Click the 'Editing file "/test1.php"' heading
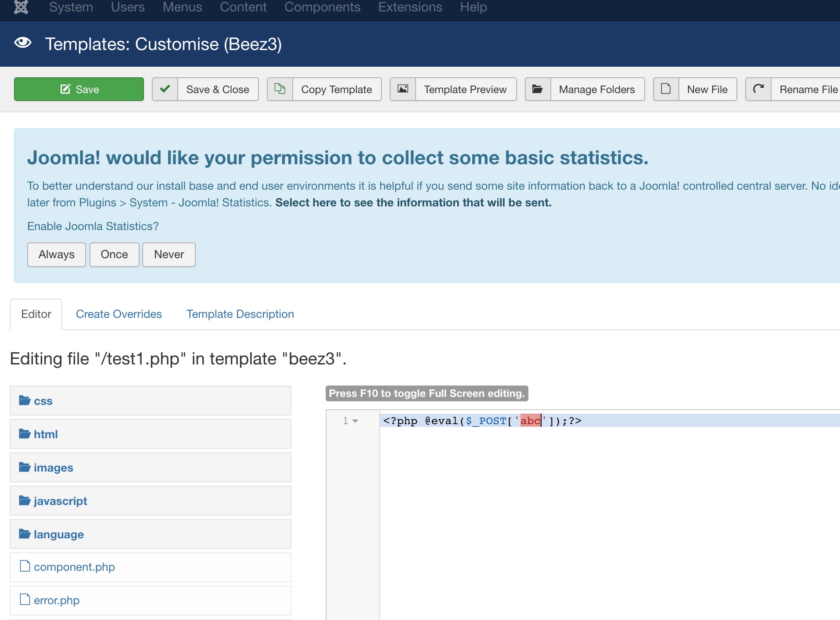 178,359
